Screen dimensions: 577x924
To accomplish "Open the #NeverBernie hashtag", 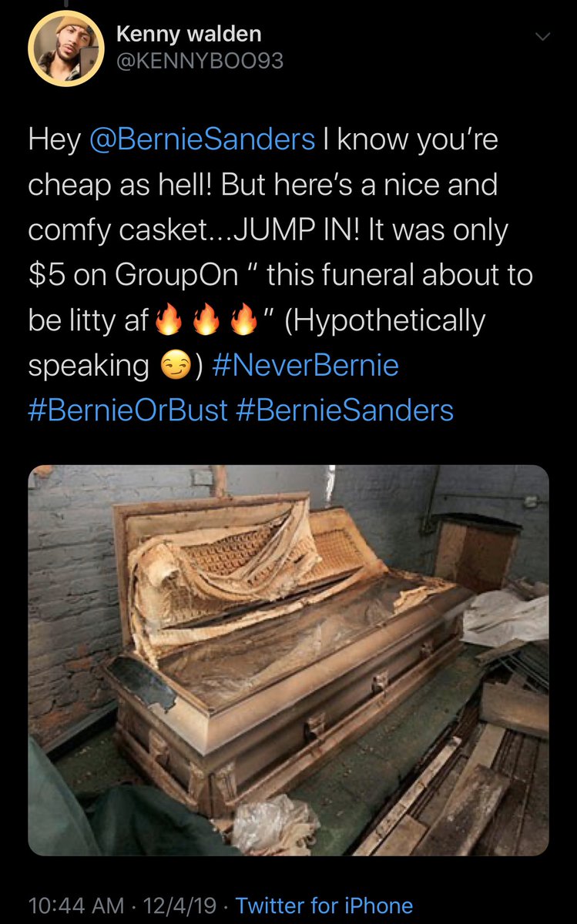I will click(304, 365).
